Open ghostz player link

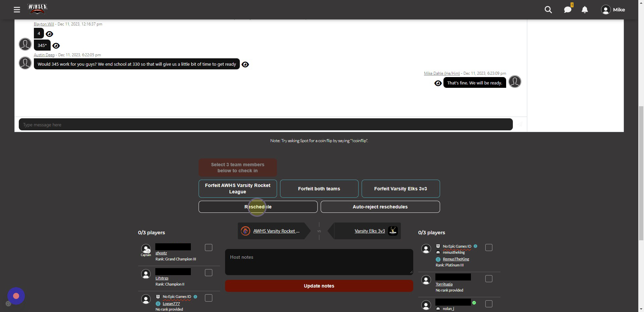(161, 253)
